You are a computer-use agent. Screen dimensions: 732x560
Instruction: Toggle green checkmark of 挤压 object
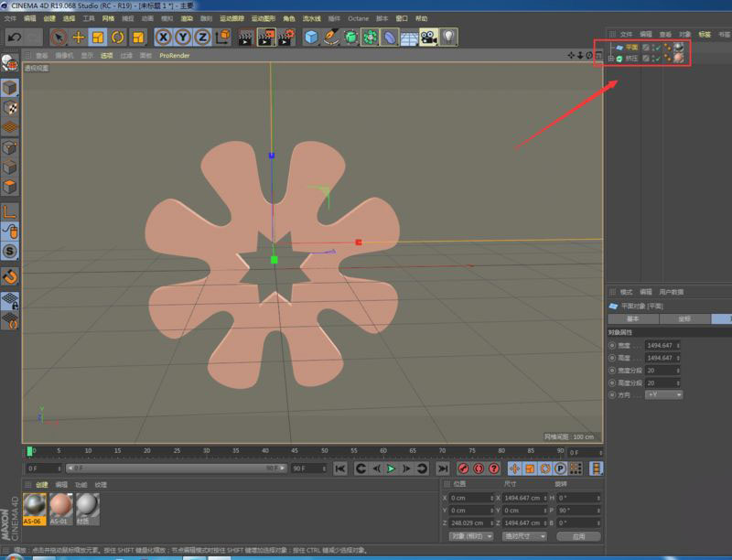[658, 59]
